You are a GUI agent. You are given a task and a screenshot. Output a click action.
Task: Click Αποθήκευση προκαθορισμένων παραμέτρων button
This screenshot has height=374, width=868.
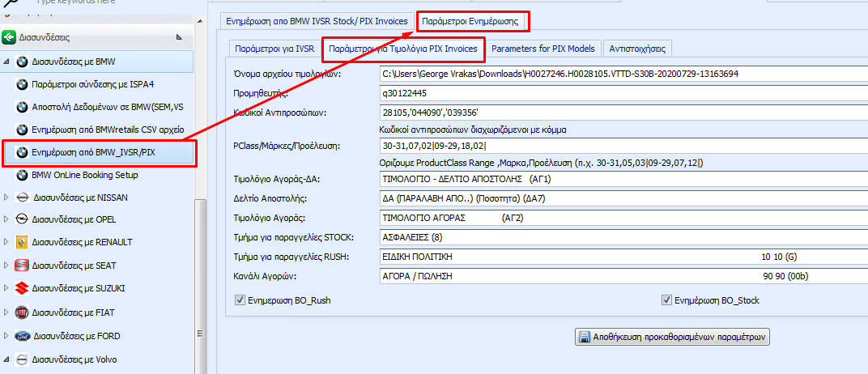[x=671, y=337]
